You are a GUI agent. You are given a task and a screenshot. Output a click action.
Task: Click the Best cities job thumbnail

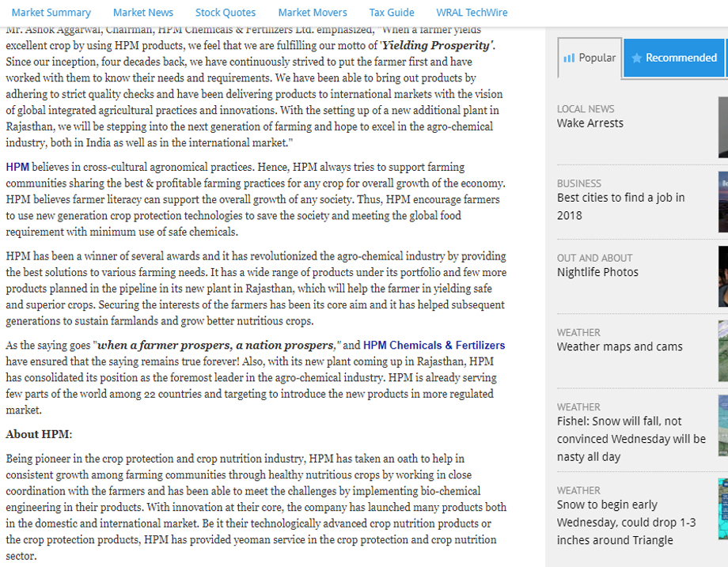pos(723,202)
